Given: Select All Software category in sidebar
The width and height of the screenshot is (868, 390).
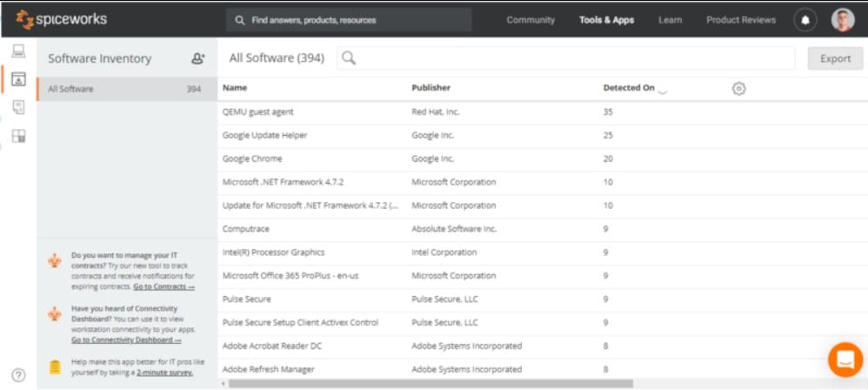Looking at the screenshot, I should click(127, 89).
